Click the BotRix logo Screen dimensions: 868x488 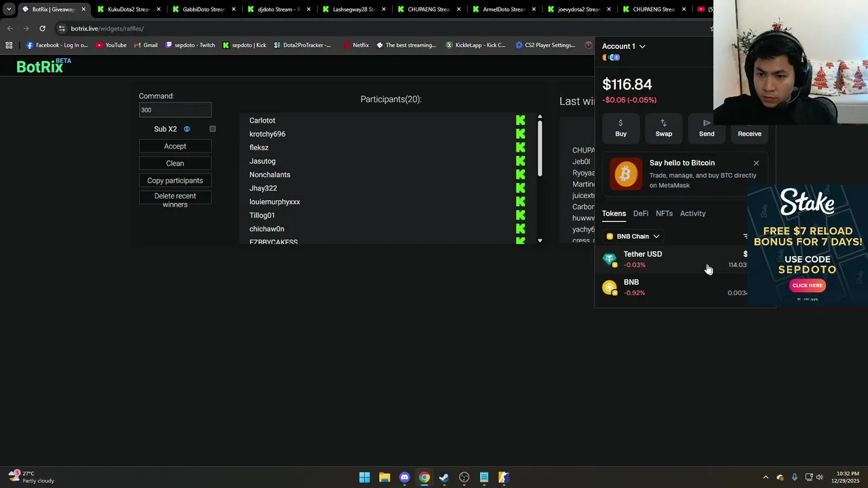point(43,66)
